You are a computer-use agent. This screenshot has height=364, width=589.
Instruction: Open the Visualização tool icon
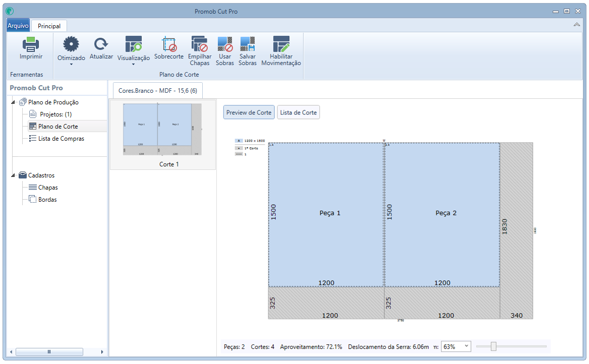coord(133,44)
